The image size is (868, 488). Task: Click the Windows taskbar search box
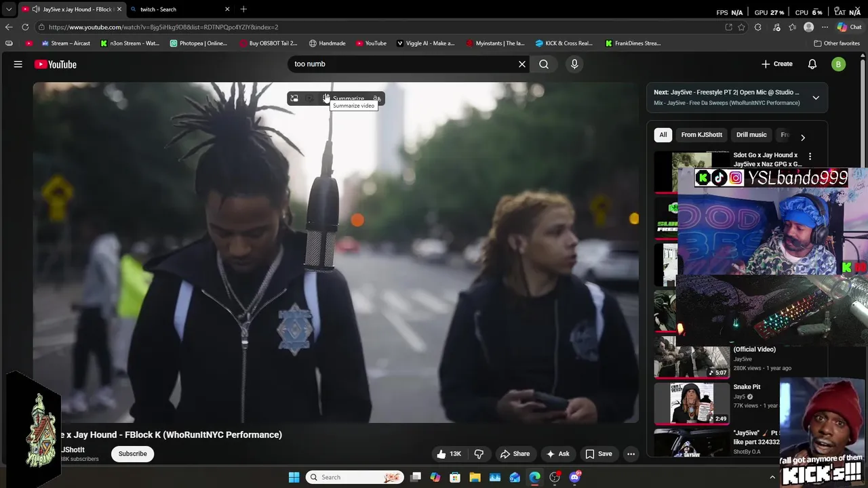pyautogui.click(x=355, y=477)
